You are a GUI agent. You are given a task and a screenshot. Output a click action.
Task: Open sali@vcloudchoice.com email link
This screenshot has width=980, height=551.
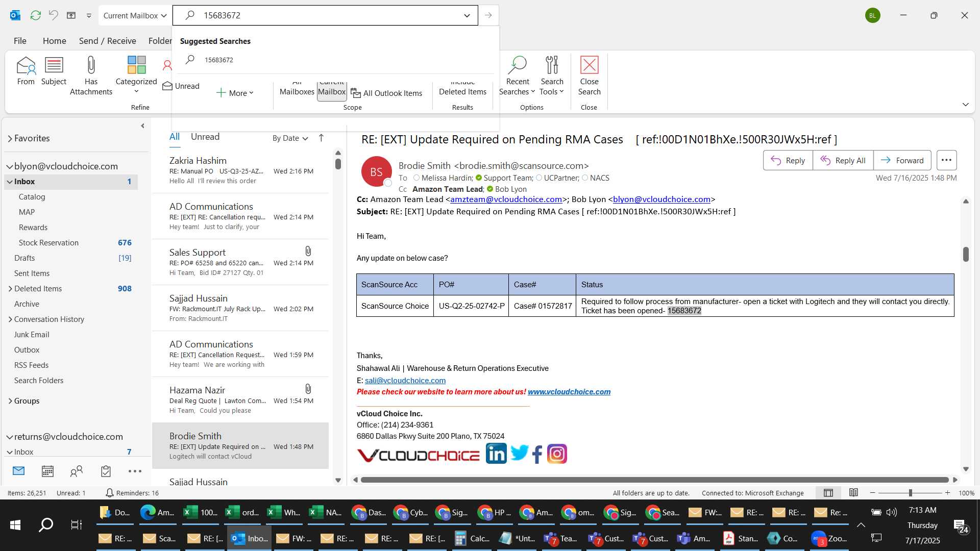click(x=405, y=381)
